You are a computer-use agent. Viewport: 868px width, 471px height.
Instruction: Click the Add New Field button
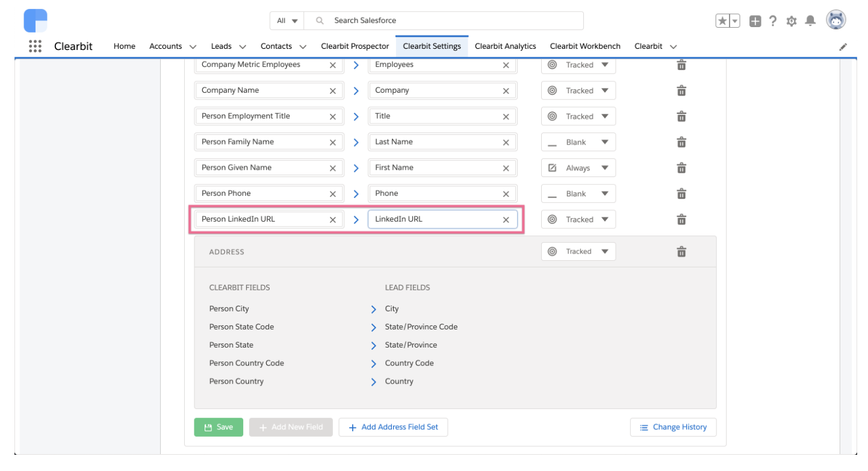[291, 427]
